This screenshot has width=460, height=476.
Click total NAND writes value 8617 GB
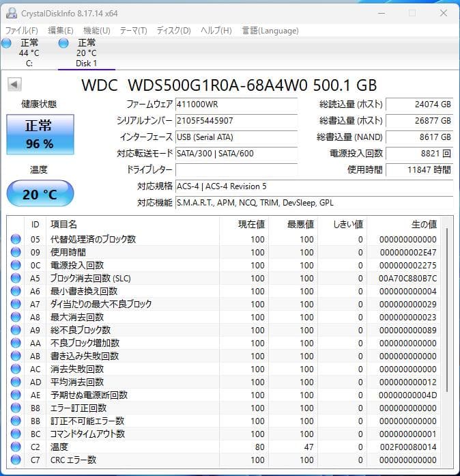[x=420, y=137]
